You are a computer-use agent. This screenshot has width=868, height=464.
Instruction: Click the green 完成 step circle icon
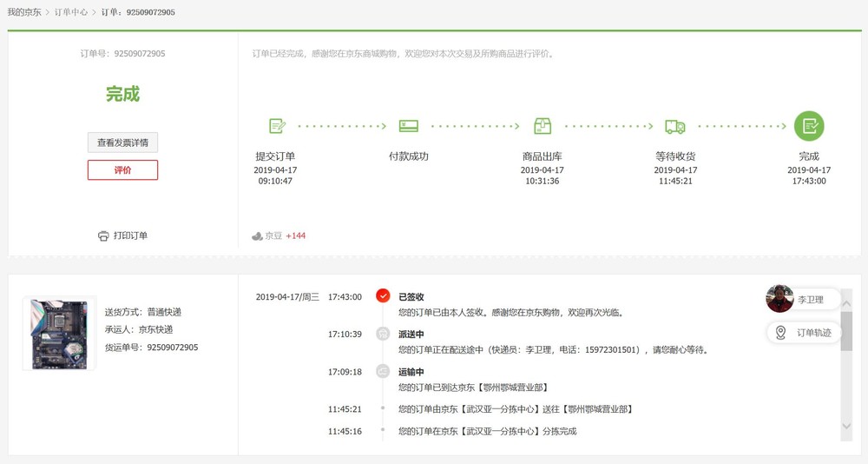[809, 126]
